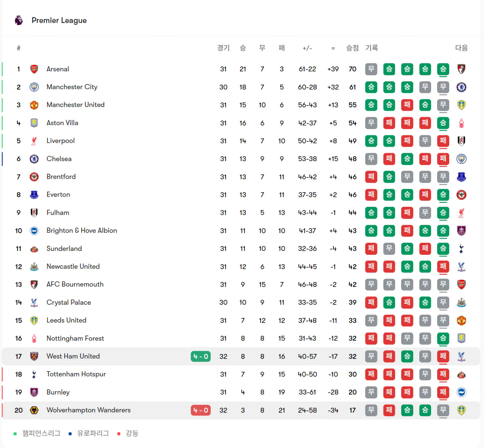
Task: Click West Ham United's crest icon
Action: 34,357
